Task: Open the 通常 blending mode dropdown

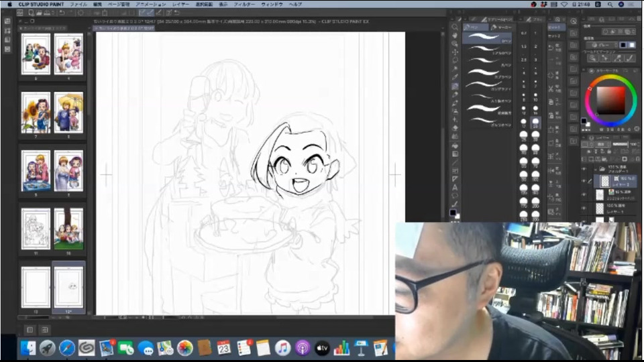Action: (x=603, y=143)
